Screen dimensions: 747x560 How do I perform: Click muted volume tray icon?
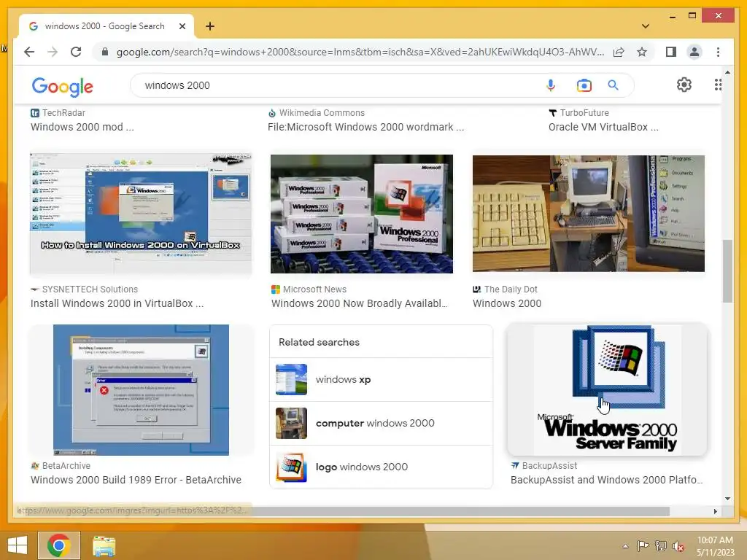point(678,546)
